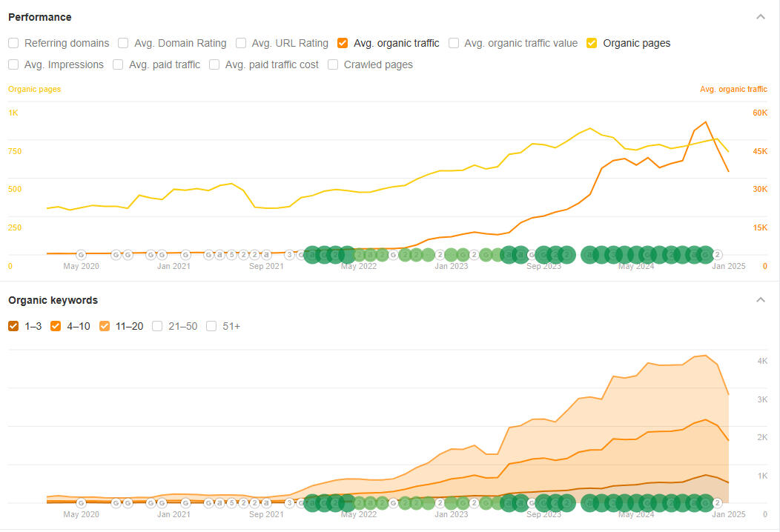Disable the Organic pages metric
780x532 pixels.
pos(592,43)
